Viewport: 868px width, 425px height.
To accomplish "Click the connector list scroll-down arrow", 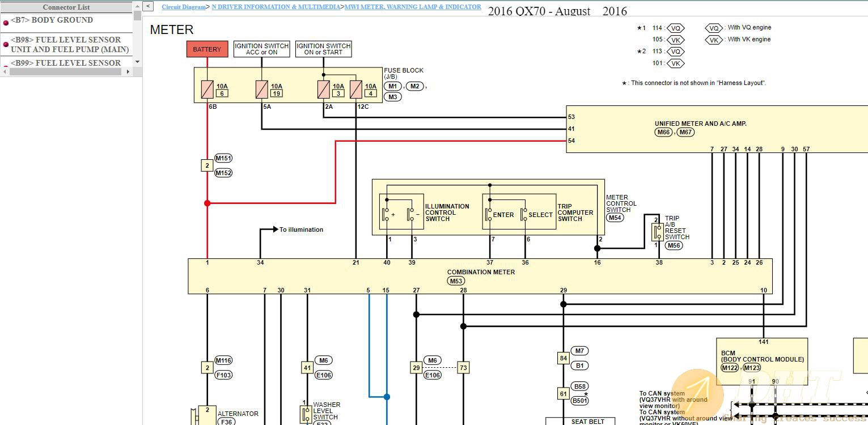I will (x=137, y=63).
